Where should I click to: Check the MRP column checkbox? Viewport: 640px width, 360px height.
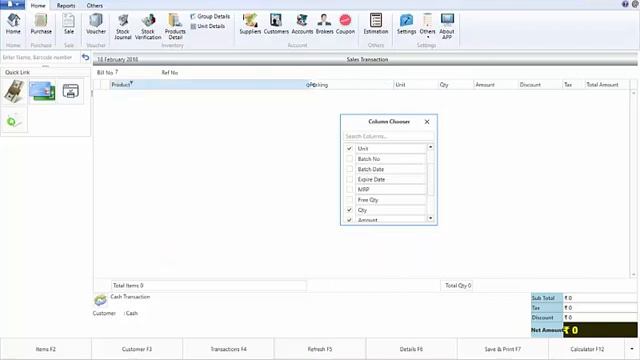point(349,189)
